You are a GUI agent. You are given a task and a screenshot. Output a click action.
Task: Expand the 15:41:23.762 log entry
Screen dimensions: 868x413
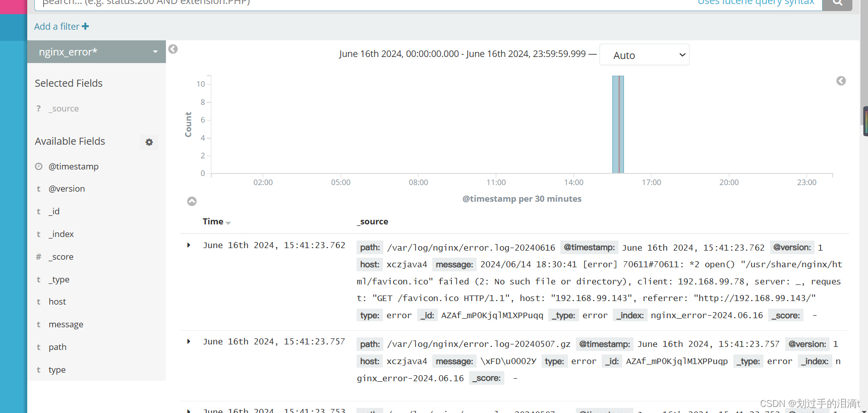click(x=189, y=245)
